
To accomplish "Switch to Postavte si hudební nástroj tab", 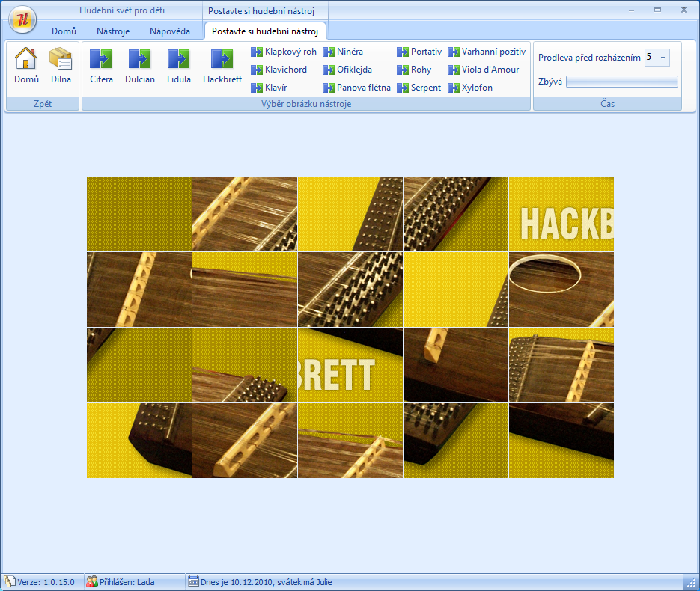I will coord(265,31).
